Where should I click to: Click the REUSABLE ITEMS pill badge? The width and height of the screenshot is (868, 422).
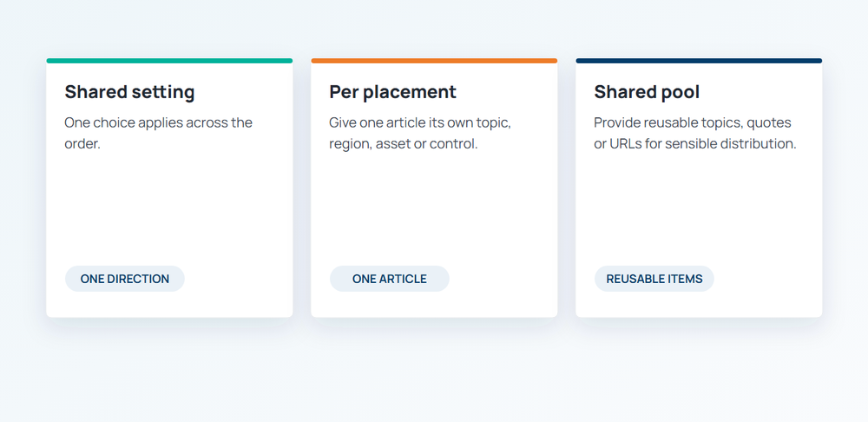[654, 279]
